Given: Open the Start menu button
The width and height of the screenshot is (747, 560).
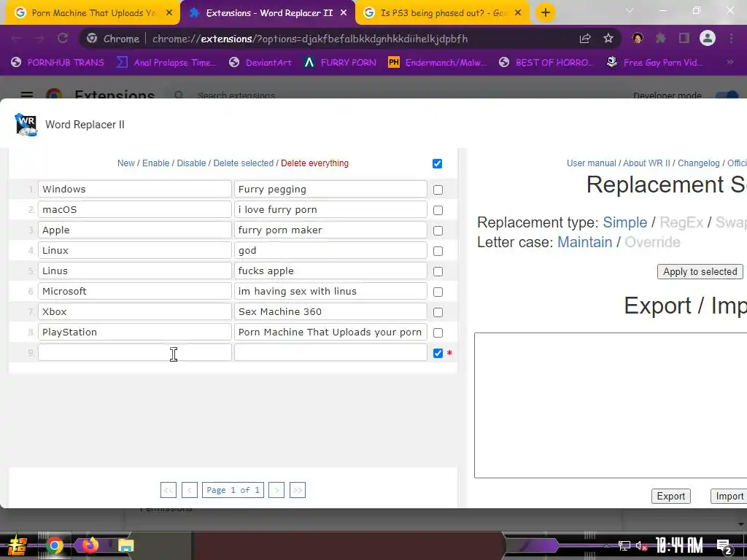Looking at the screenshot, I should 17,545.
